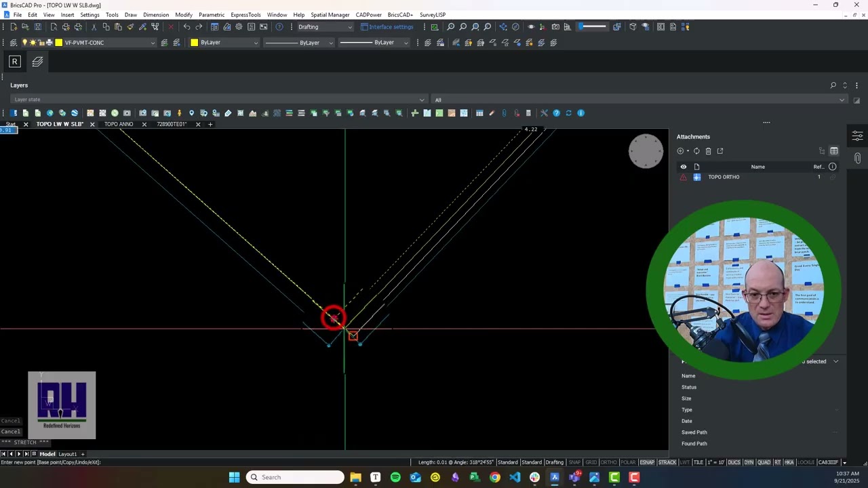Image resolution: width=868 pixels, height=488 pixels.
Task: Click the slider control in top toolbar
Action: point(593,27)
